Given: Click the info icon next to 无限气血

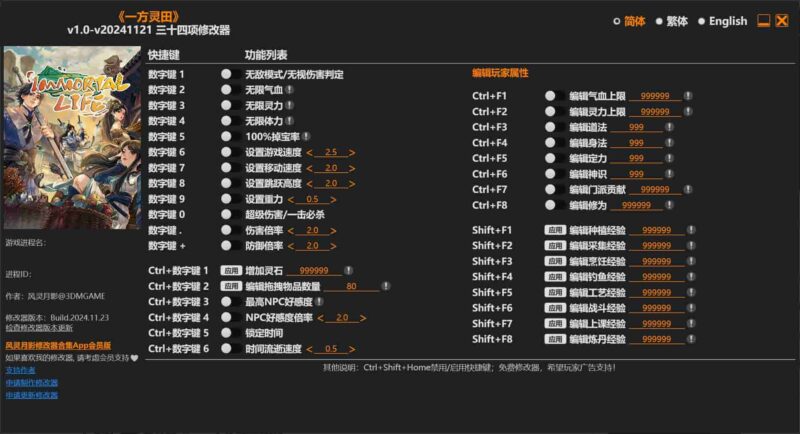Looking at the screenshot, I should point(289,90).
